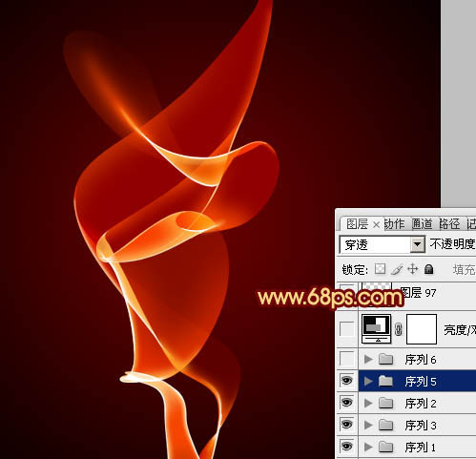Hide the 序列 2 group
The image size is (476, 459).
click(346, 403)
